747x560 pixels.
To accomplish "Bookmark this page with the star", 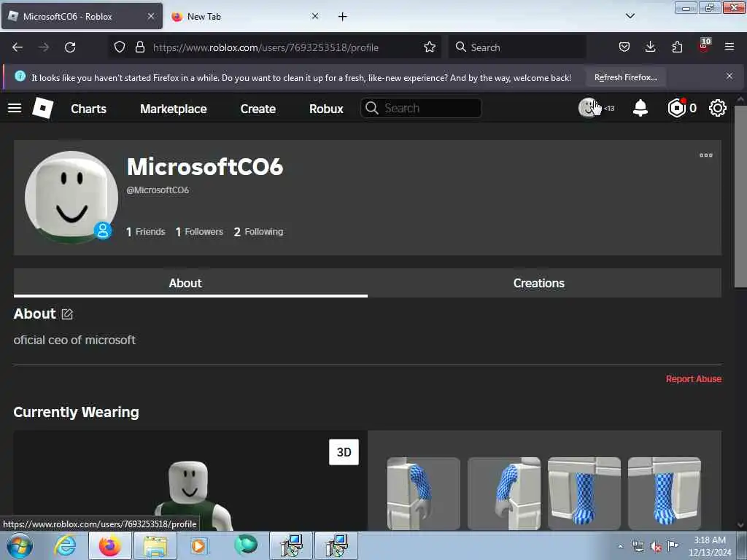I will [429, 47].
